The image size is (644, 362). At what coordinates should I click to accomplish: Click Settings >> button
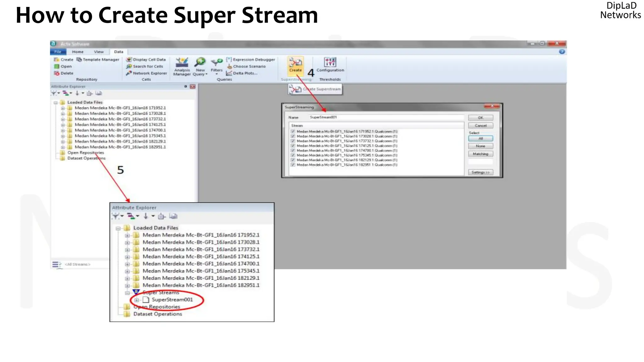click(x=480, y=172)
